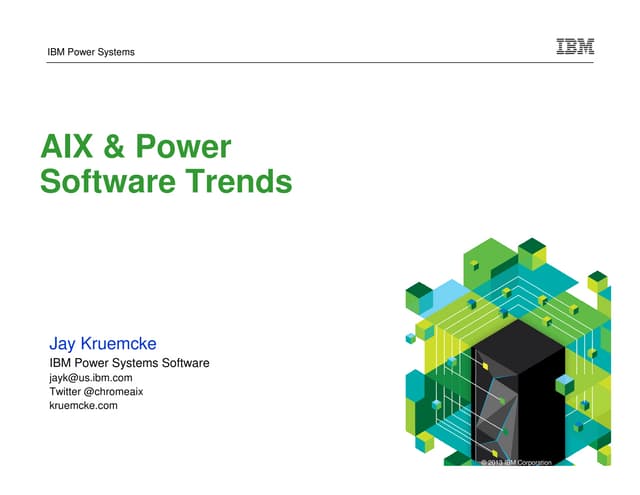Click the horizontal divider line under header
The image size is (640, 495).
pos(320,63)
